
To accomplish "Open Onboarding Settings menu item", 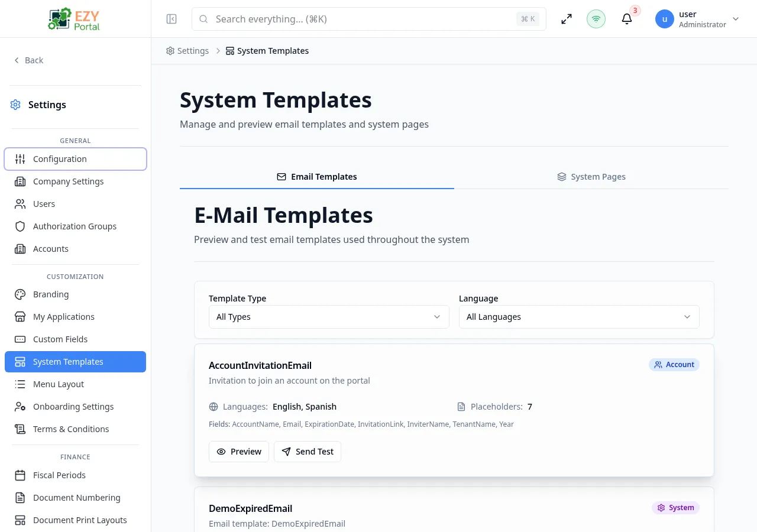I will coord(76,407).
